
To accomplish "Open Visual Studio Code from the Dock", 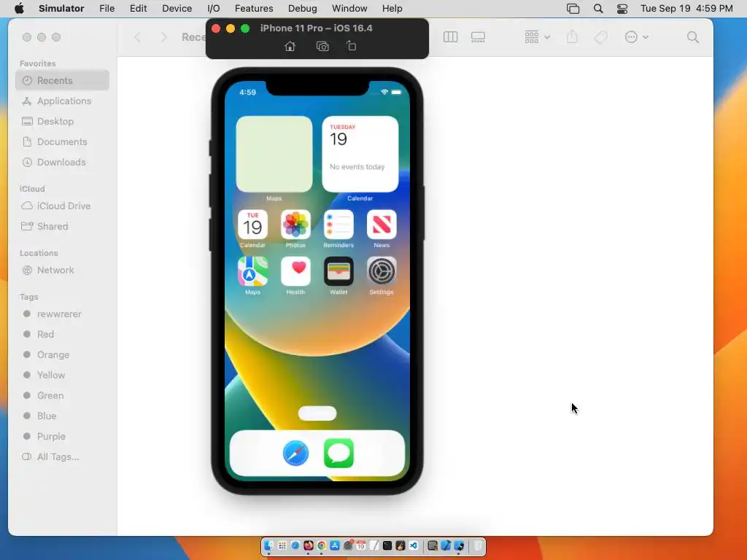I will [414, 545].
